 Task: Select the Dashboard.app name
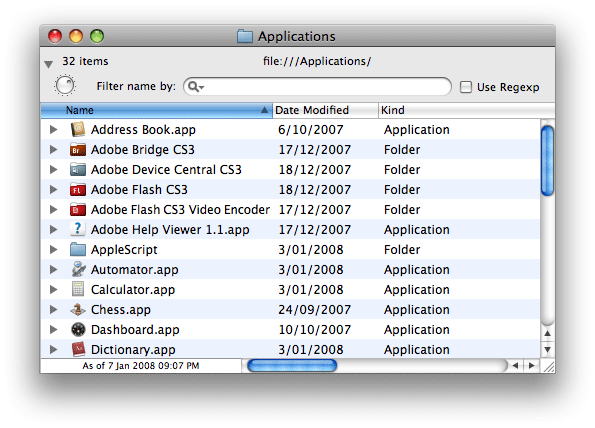pyautogui.click(x=135, y=330)
